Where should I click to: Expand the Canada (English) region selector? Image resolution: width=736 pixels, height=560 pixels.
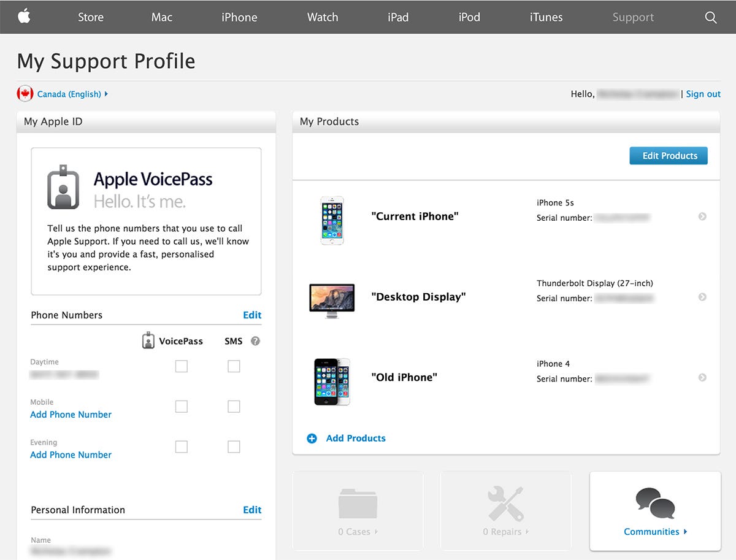point(72,94)
